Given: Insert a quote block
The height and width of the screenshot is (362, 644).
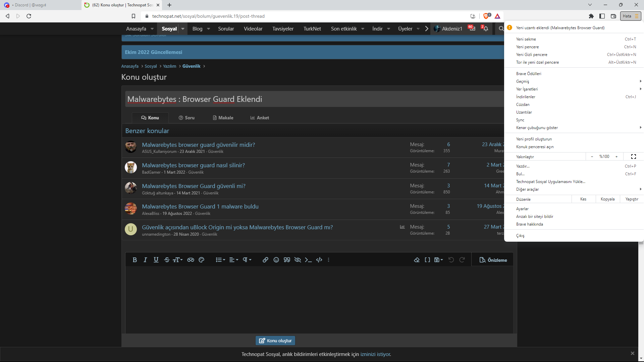Looking at the screenshot, I should 287,260.
